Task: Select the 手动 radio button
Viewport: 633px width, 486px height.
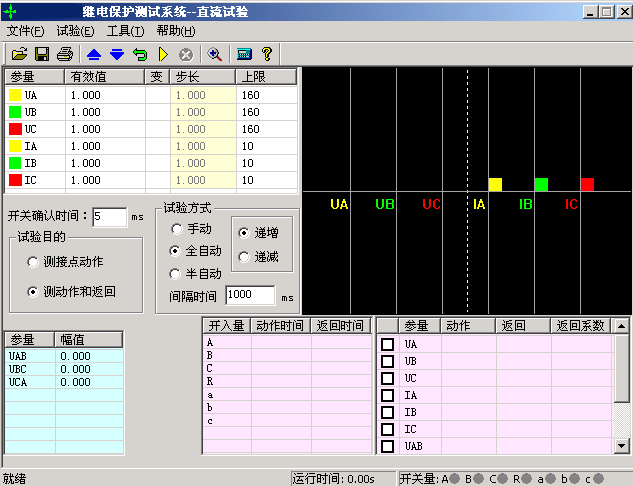Action: point(177,229)
